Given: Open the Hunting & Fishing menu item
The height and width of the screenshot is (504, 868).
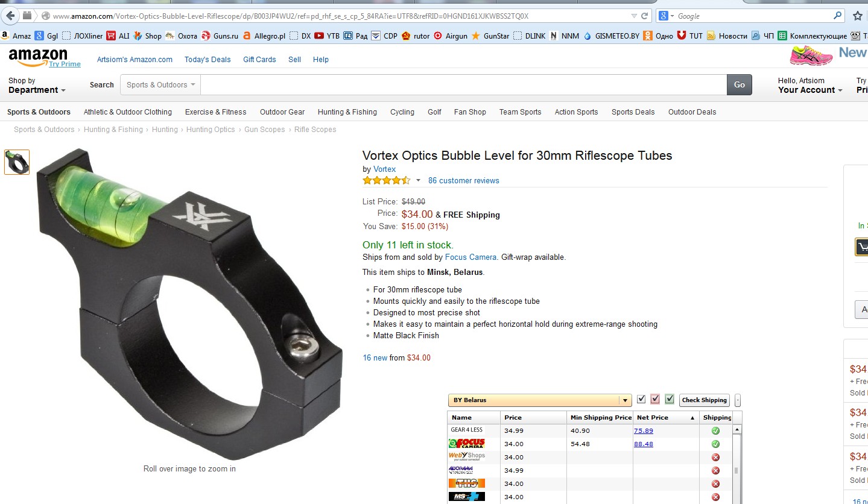Looking at the screenshot, I should click(347, 112).
